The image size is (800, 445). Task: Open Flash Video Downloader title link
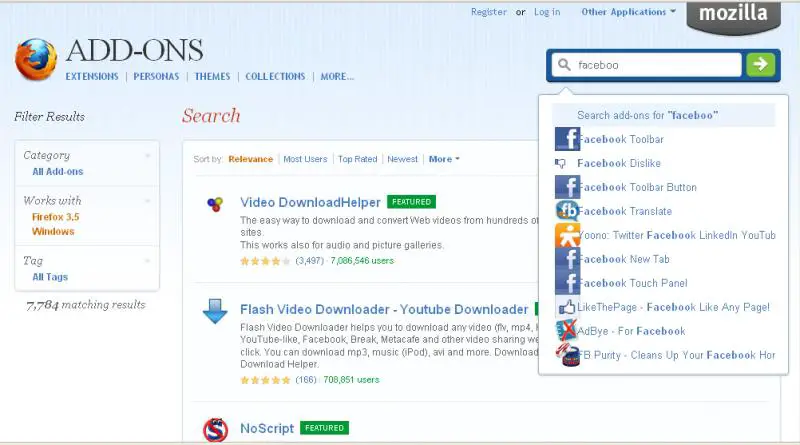tap(384, 309)
